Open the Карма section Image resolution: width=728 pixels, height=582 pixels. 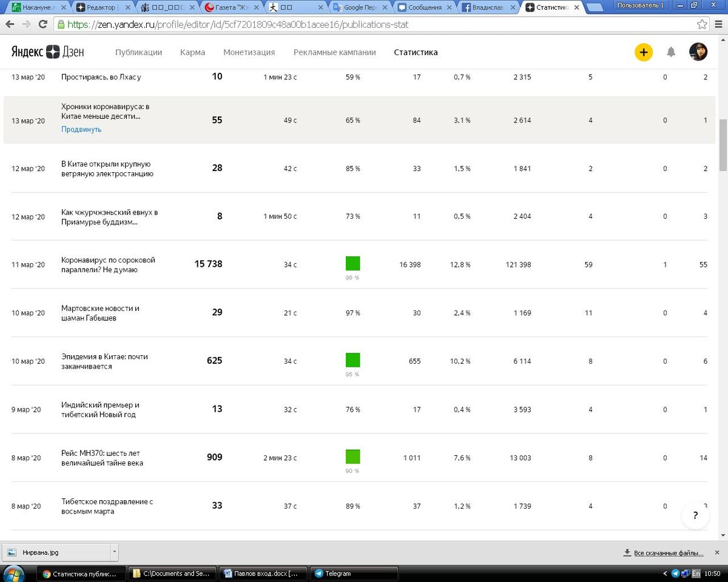click(192, 52)
